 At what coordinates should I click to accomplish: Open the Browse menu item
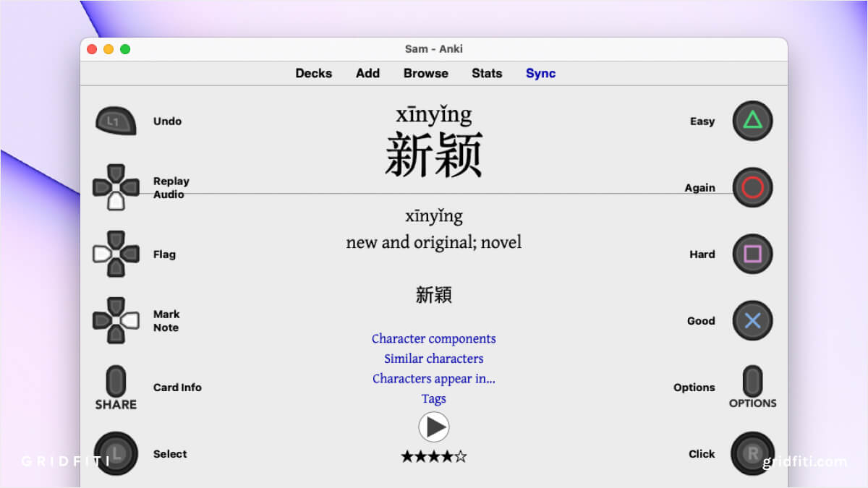click(426, 73)
